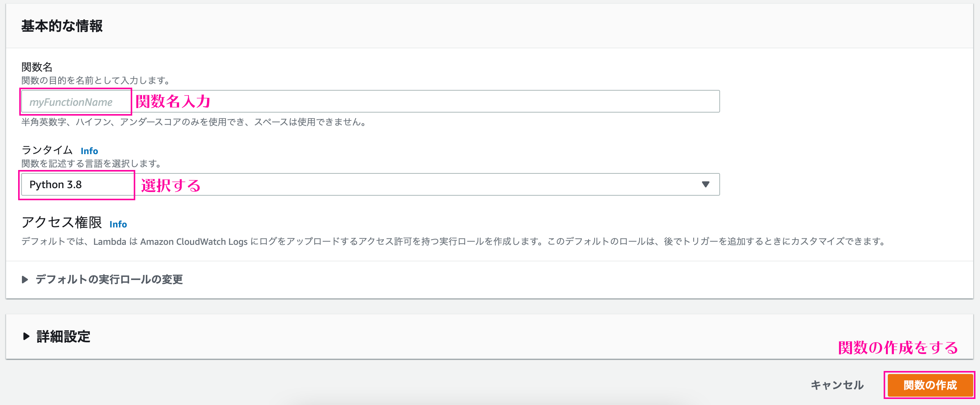Click the Info link beside ランタイム
The image size is (980, 405).
pyautogui.click(x=89, y=151)
